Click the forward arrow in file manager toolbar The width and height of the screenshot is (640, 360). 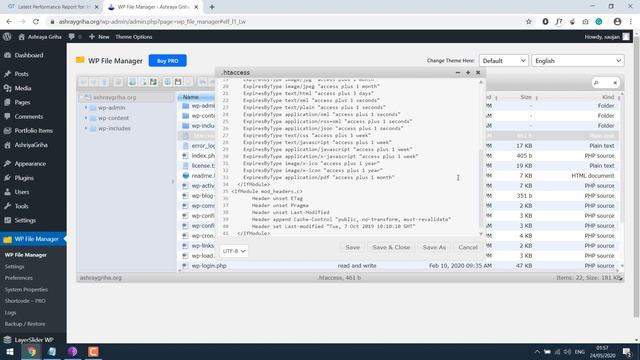point(93,82)
